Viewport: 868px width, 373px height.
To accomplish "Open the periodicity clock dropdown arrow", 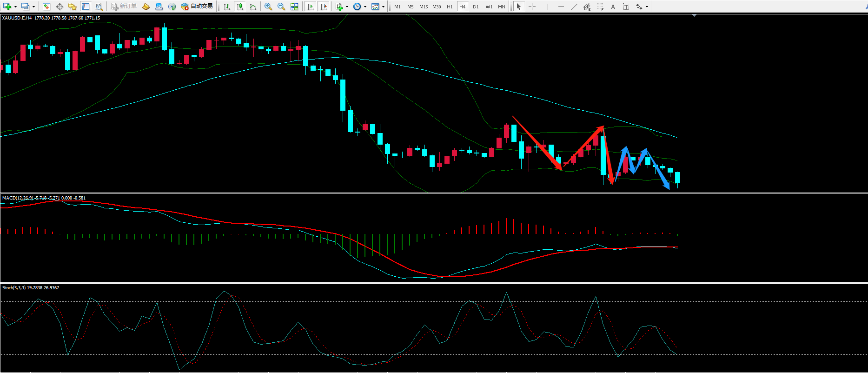I will click(365, 7).
